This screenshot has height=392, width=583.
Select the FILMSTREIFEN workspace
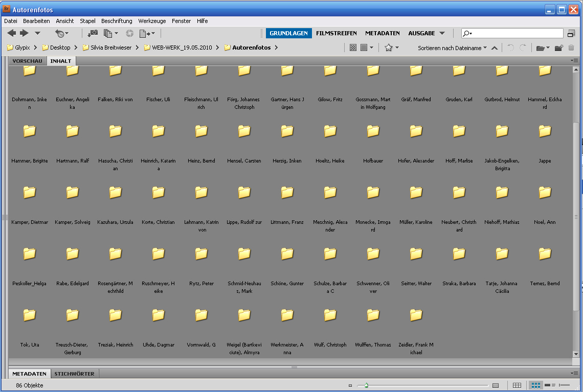click(336, 33)
